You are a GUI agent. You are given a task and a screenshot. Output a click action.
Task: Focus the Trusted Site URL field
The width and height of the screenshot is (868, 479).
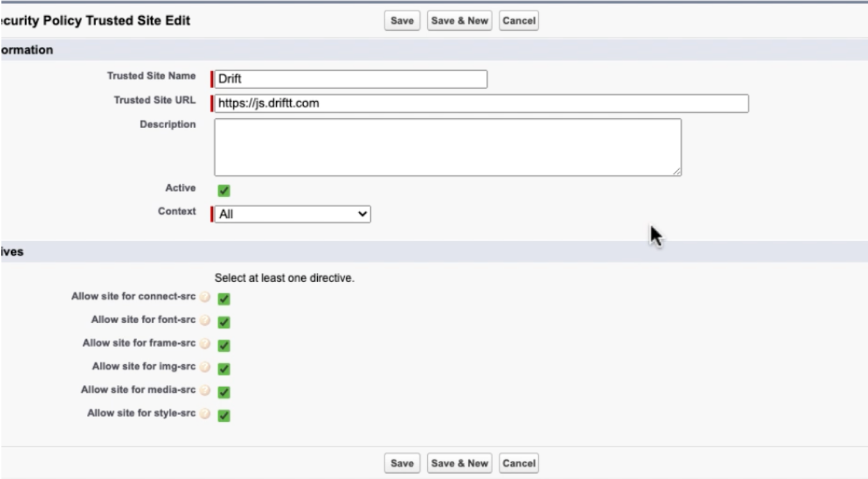[481, 104]
